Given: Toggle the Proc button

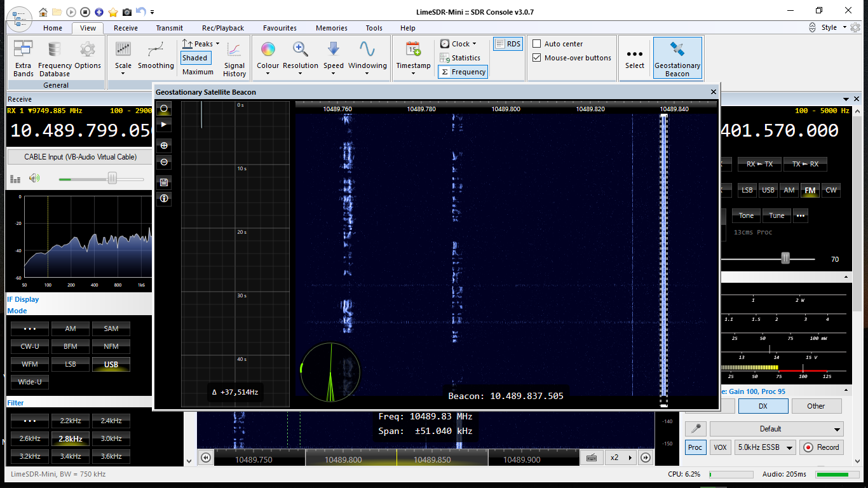Looking at the screenshot, I should 695,447.
